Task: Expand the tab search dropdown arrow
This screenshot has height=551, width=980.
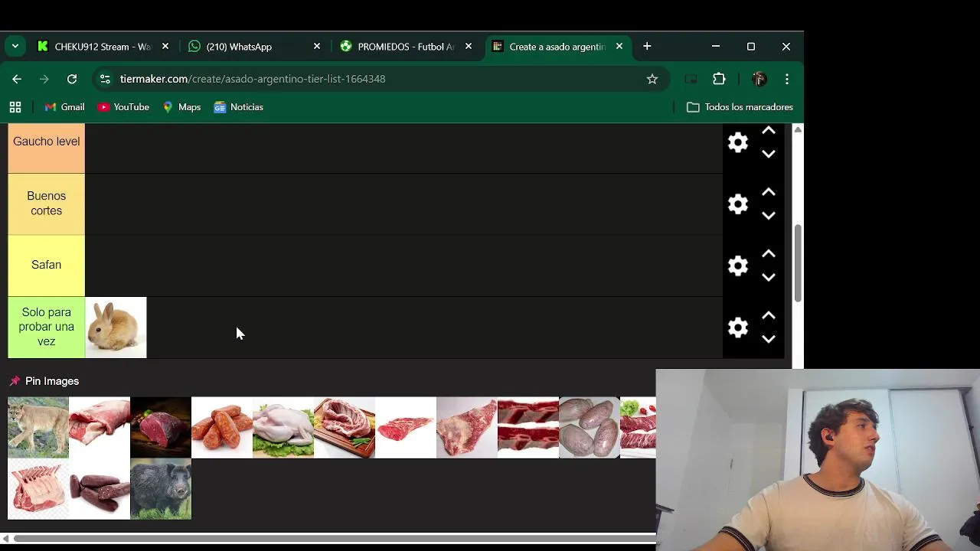Action: 15,47
